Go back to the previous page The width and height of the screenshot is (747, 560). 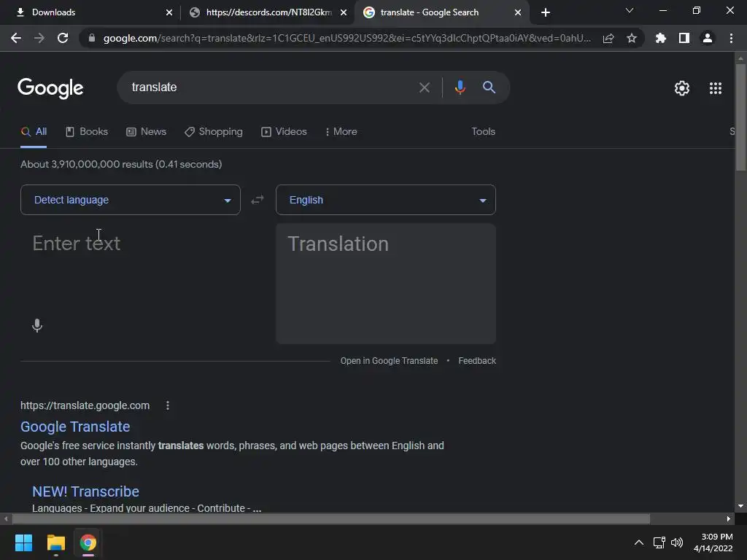pos(16,38)
